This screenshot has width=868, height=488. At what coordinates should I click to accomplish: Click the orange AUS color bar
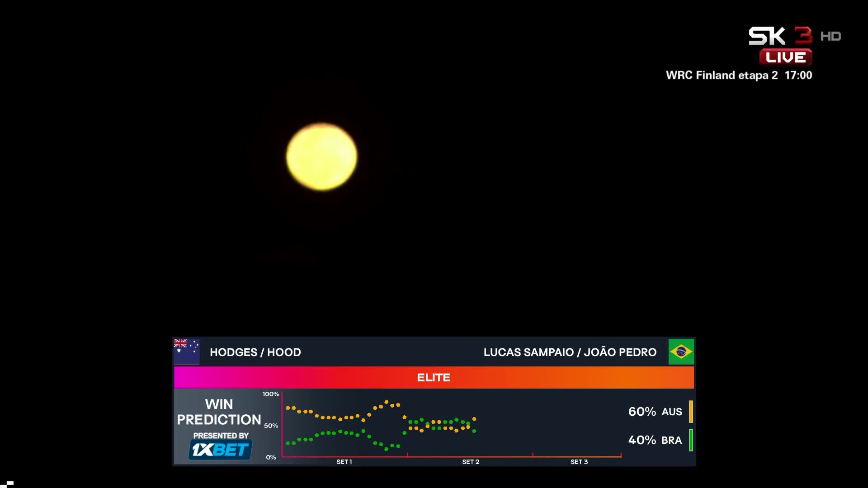tap(691, 412)
